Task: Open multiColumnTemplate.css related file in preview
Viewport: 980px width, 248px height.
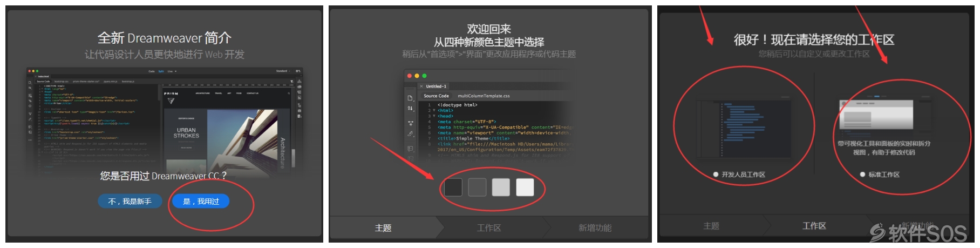Action: tap(484, 96)
